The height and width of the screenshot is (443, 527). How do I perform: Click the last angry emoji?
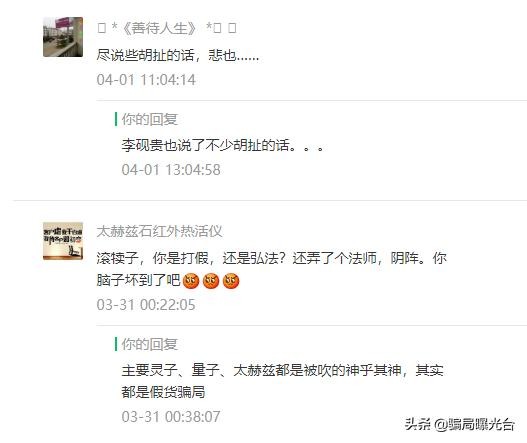tap(231, 281)
